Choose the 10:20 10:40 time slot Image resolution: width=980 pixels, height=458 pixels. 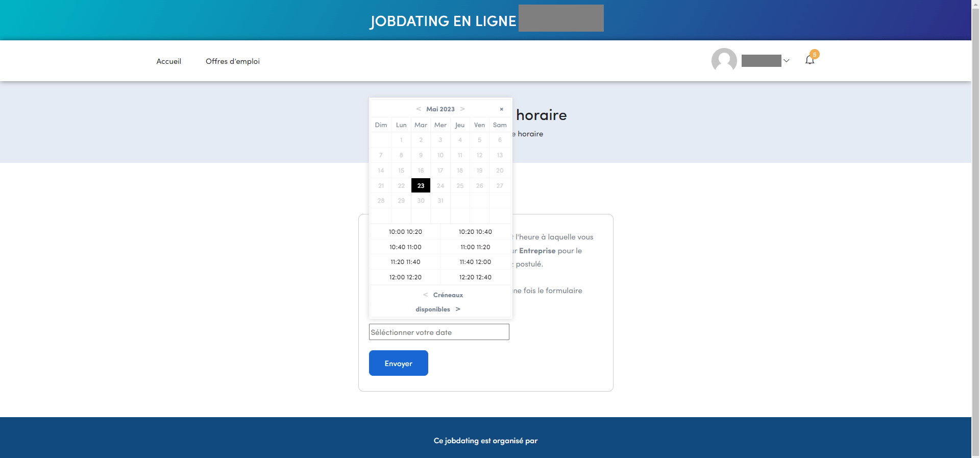coord(475,232)
